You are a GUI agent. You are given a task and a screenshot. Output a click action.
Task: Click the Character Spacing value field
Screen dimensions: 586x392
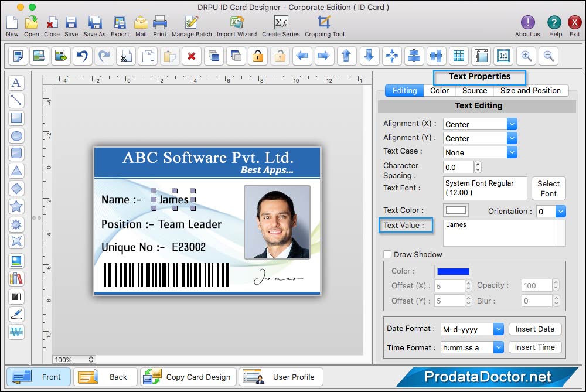click(x=459, y=167)
